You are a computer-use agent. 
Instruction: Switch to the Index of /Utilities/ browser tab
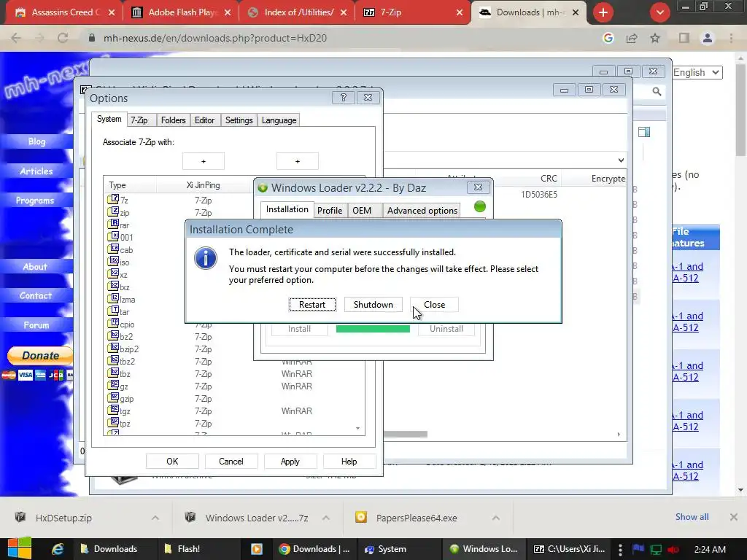(299, 12)
